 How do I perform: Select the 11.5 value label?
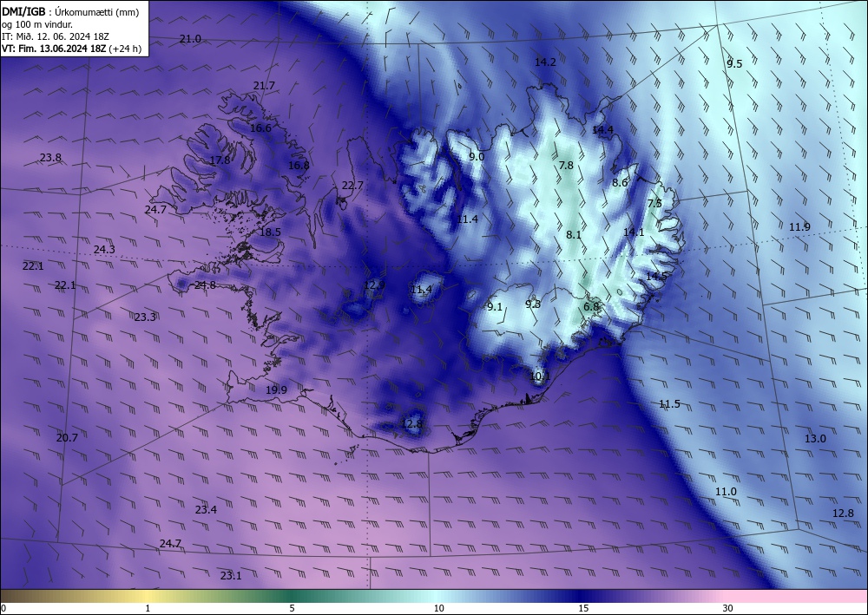669,404
